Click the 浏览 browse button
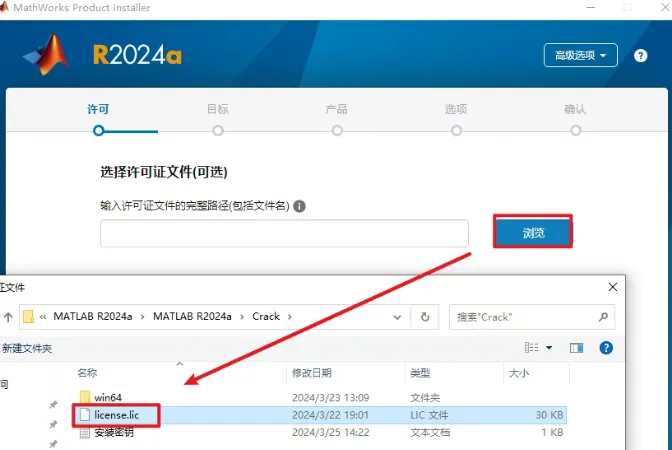 533,233
